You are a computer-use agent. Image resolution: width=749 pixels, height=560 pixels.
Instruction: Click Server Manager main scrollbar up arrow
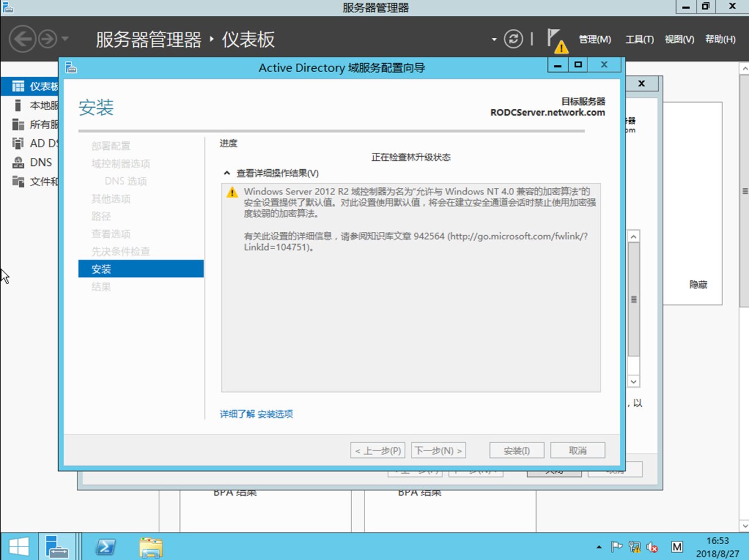pyautogui.click(x=744, y=68)
